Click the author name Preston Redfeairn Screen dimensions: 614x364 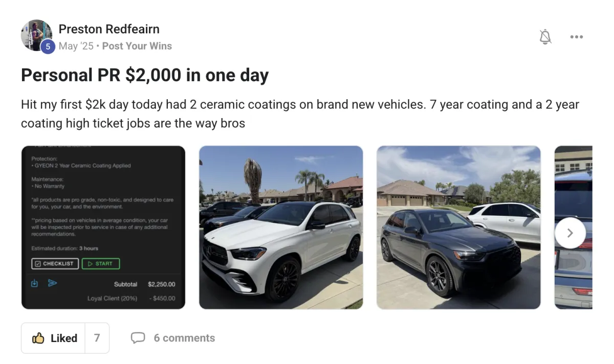(109, 29)
